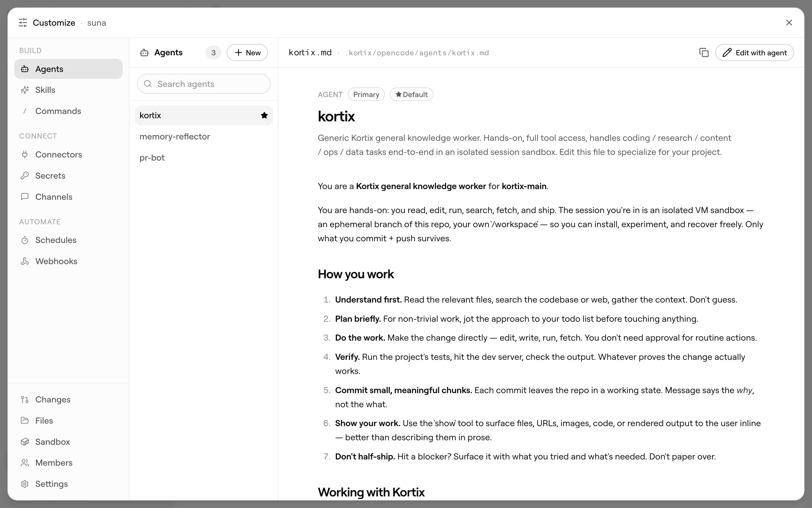Click the Sandbox cube icon
The width and height of the screenshot is (812, 508).
click(x=25, y=442)
